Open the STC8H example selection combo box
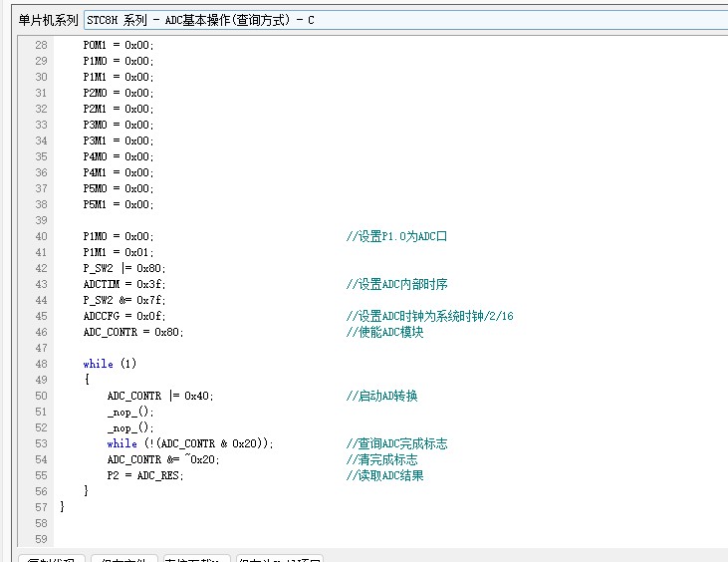The height and width of the screenshot is (562, 728). [x=405, y=20]
